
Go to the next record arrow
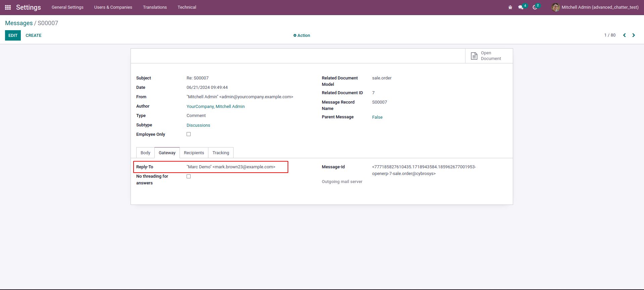[634, 35]
